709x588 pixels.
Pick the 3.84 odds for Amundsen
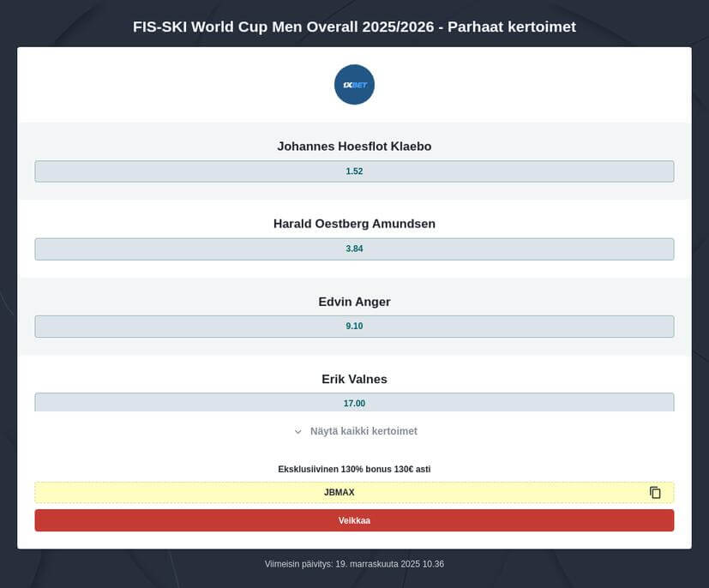354,249
